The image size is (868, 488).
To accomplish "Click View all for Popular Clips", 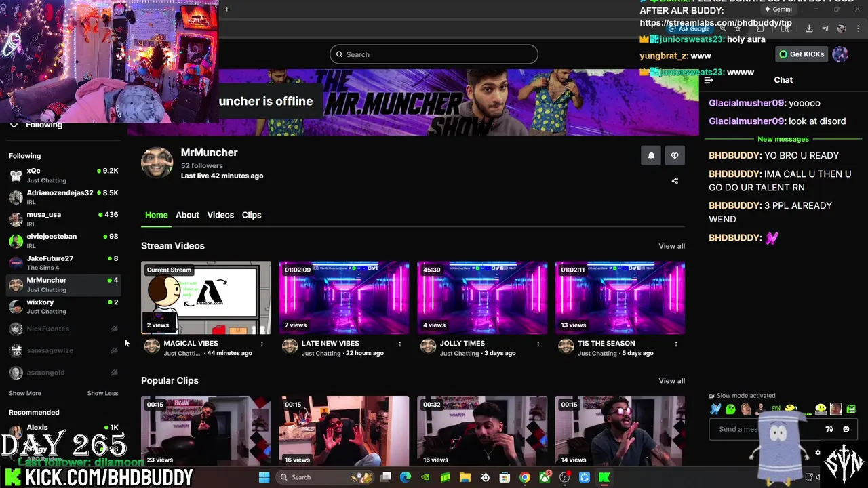I will [671, 381].
